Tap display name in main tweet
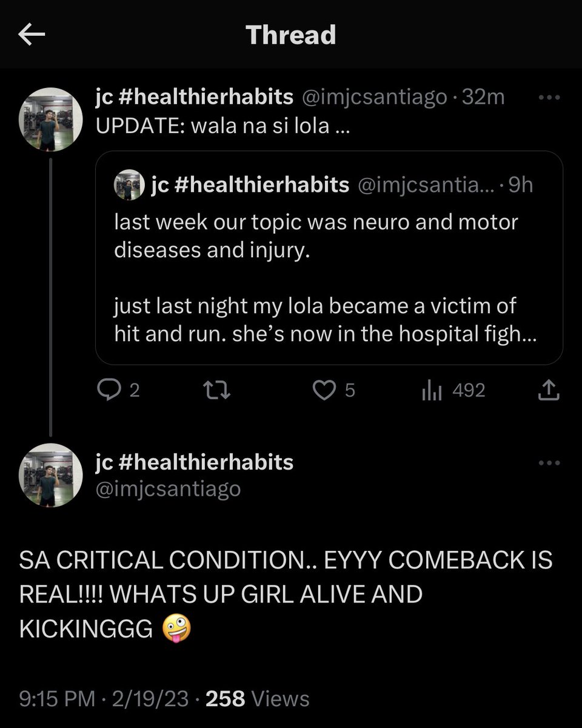Image resolution: width=582 pixels, height=728 pixels. [x=195, y=462]
